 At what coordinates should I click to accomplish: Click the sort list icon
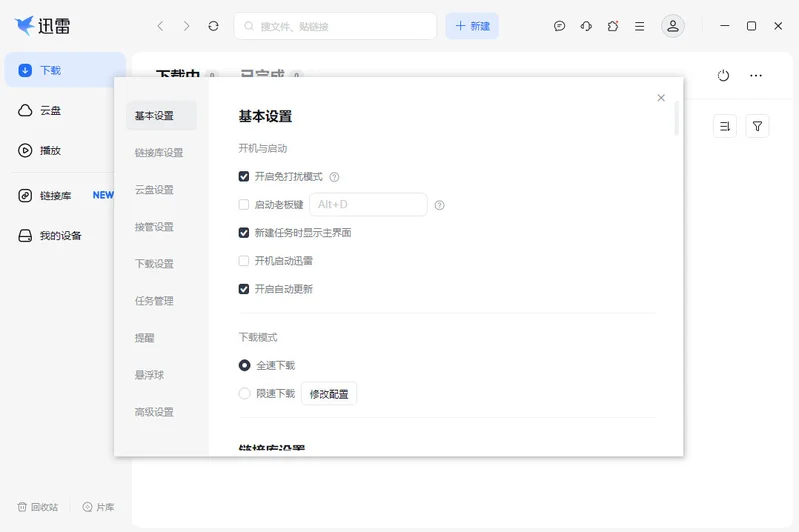point(725,126)
